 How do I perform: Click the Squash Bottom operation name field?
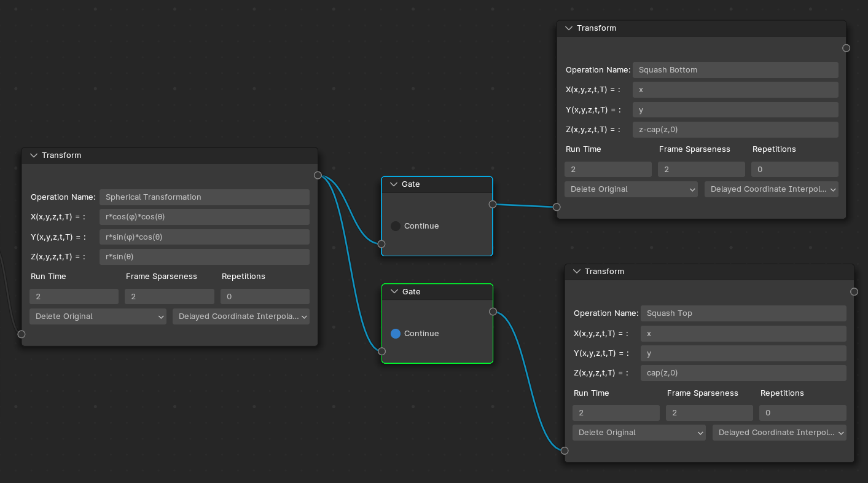735,70
